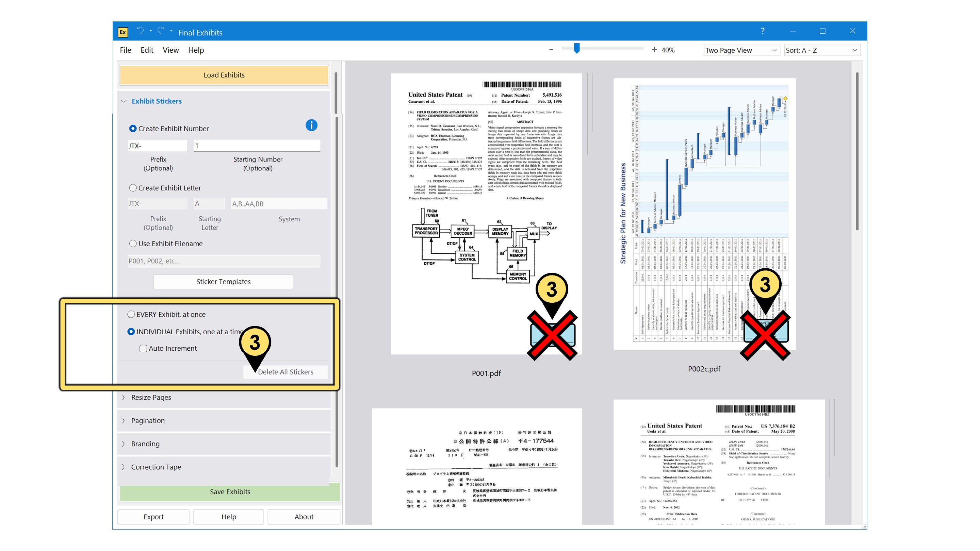
Task: Click the zoom in plus icon
Action: [654, 50]
